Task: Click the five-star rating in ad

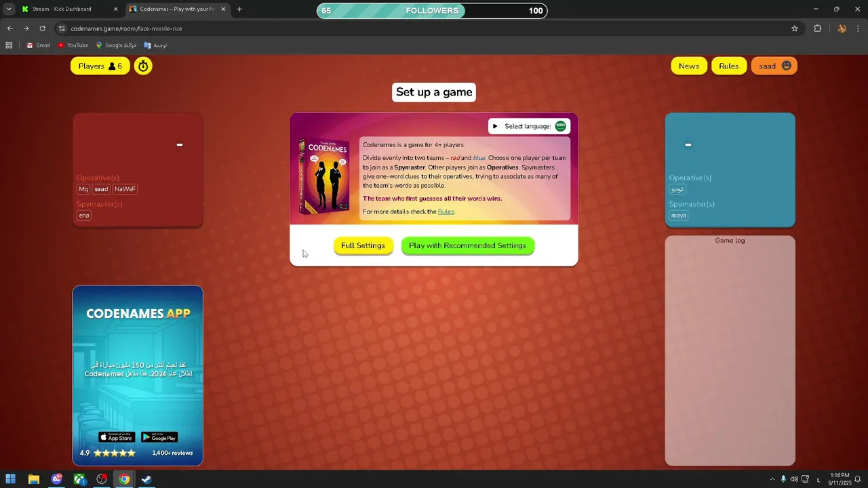Action: click(115, 453)
